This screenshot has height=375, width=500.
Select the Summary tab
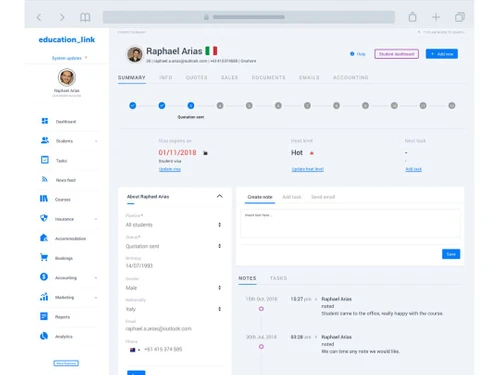pos(131,77)
